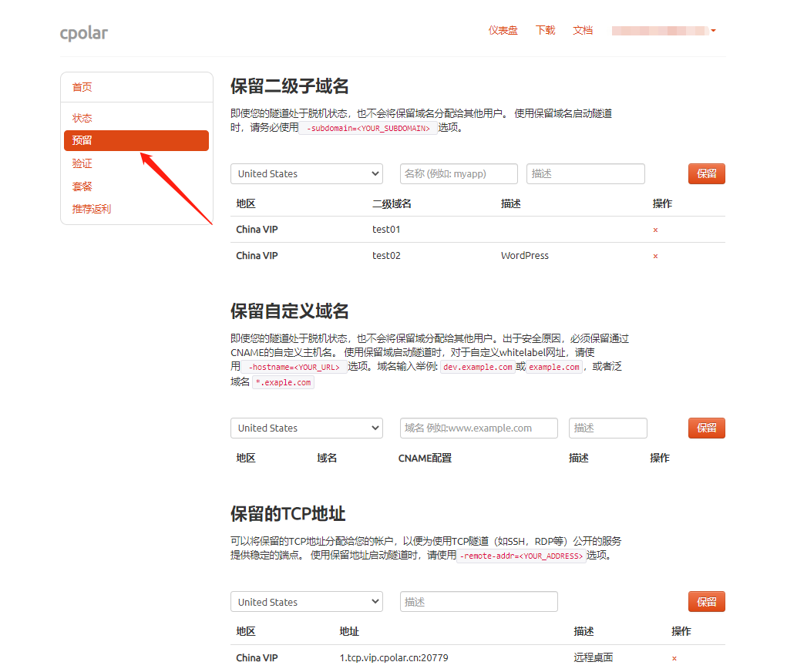This screenshot has height=672, width=787.
Task: Click the 推荐返利 referral link
Action: 91,208
